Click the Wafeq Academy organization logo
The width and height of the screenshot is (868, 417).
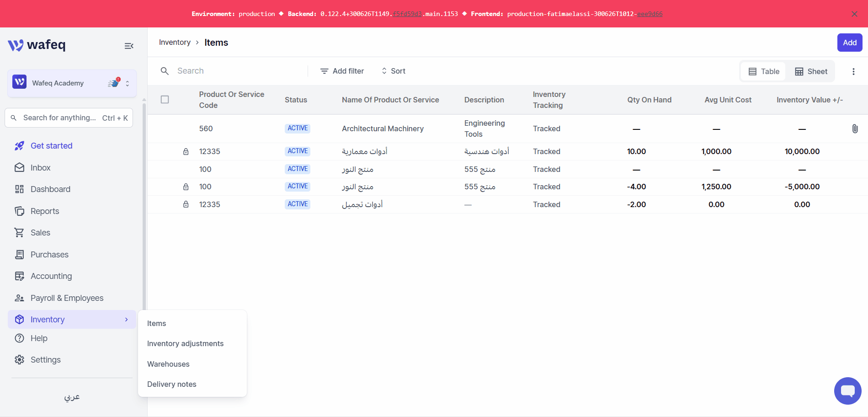(19, 82)
